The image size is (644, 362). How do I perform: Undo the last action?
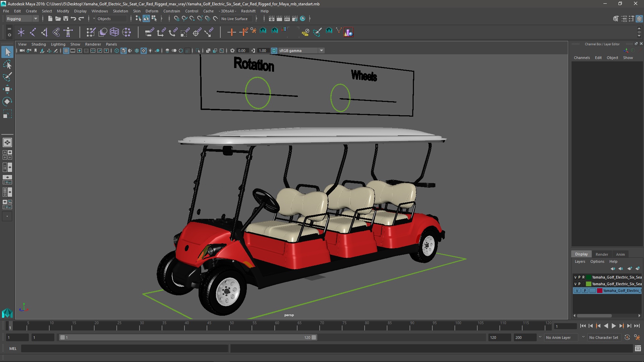coord(73,19)
